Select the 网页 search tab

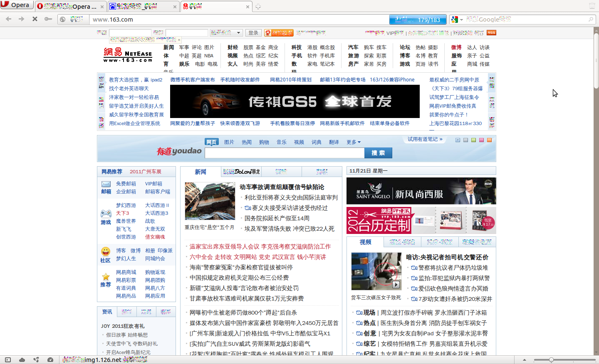[212, 142]
